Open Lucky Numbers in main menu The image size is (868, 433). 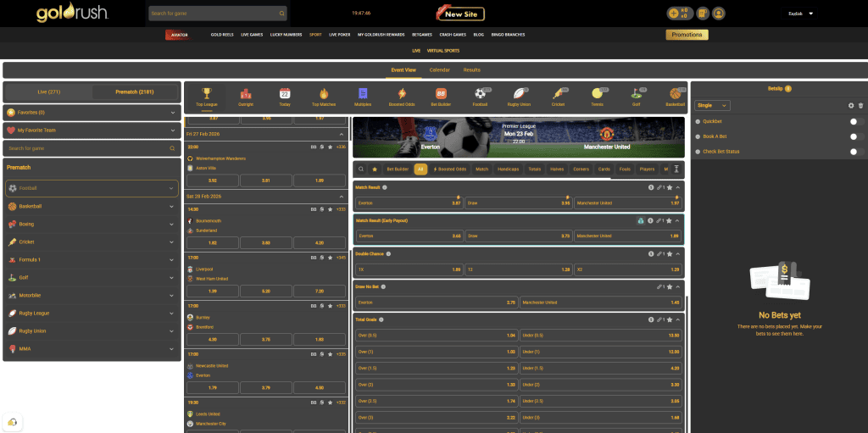pos(287,35)
